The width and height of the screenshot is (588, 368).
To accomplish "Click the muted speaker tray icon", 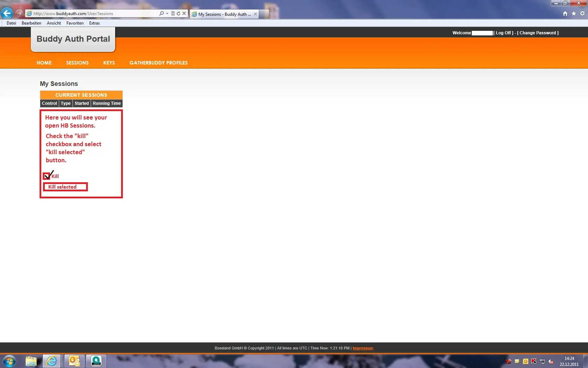I will click(551, 361).
